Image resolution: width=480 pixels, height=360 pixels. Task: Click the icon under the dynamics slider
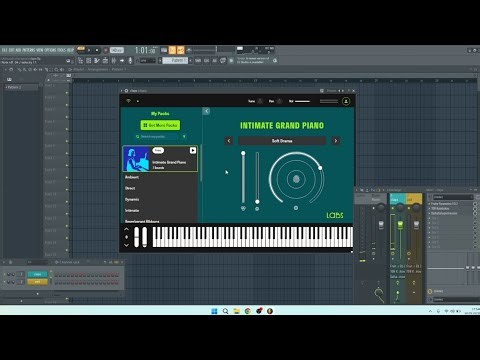pyautogui.click(x=257, y=209)
